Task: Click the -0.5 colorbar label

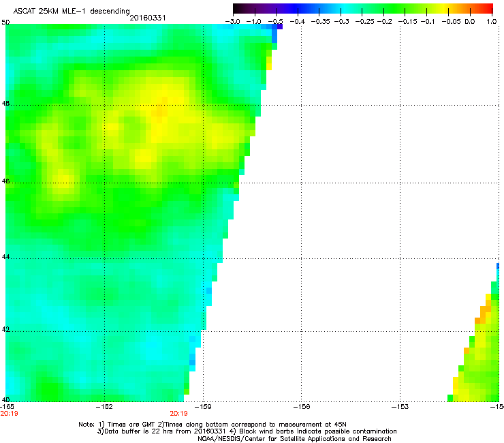Action: click(x=275, y=22)
